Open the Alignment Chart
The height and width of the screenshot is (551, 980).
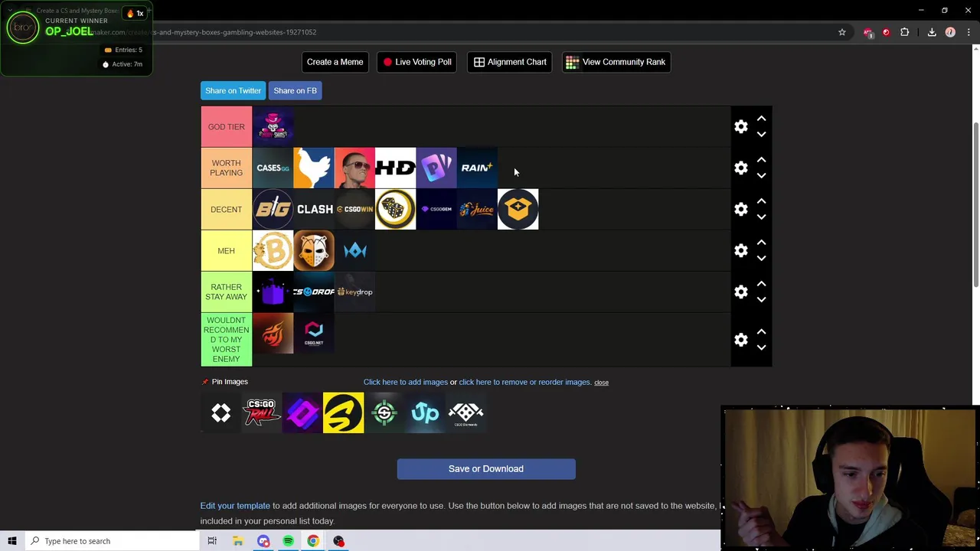[x=510, y=62]
